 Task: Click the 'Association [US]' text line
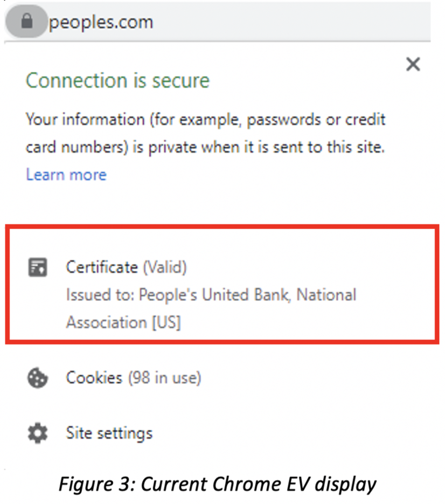coord(123,322)
